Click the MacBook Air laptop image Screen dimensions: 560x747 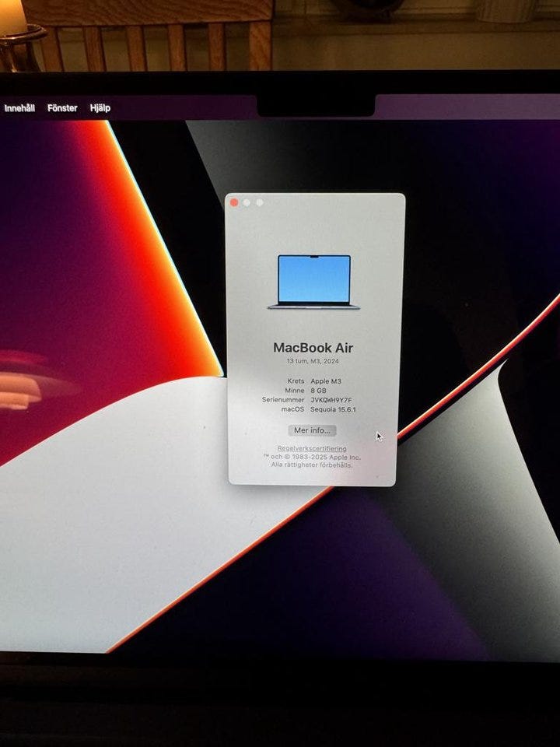click(x=313, y=282)
